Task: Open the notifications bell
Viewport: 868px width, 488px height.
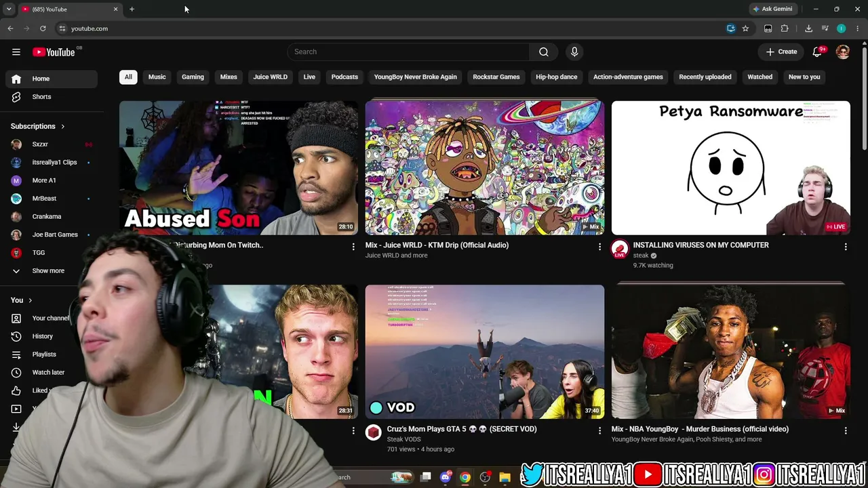Action: point(818,52)
